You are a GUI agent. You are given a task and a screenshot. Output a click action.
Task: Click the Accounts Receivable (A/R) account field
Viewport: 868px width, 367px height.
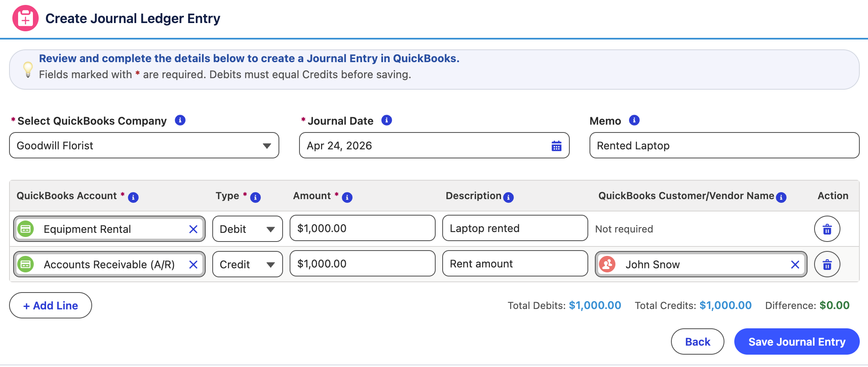click(109, 264)
